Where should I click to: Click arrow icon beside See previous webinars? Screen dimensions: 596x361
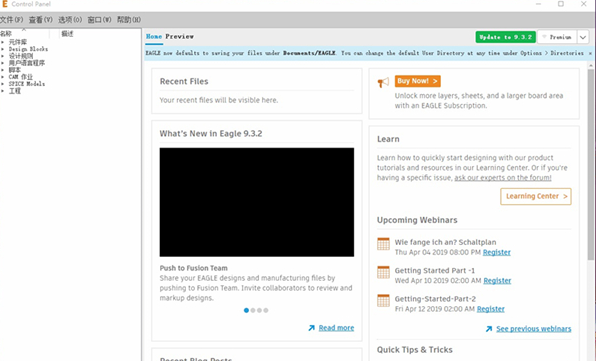[489, 329]
